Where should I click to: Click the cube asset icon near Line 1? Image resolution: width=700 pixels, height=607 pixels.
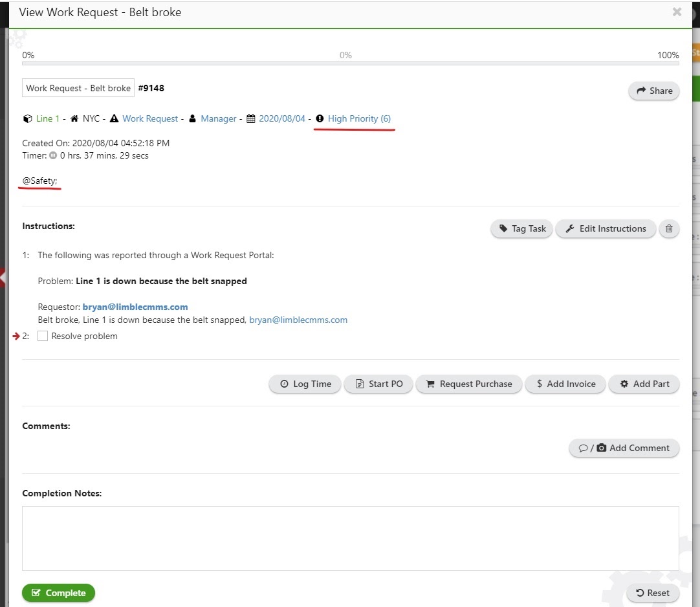[27, 119]
